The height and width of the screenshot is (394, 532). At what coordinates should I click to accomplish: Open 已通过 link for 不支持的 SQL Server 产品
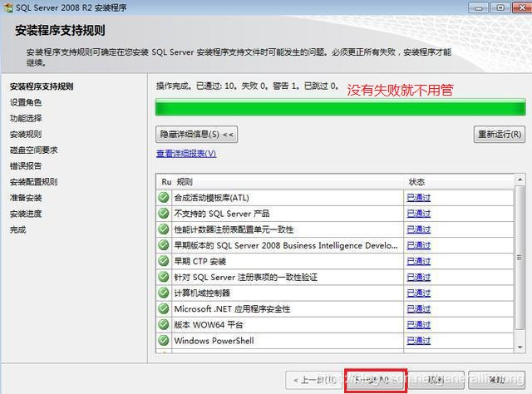point(419,214)
